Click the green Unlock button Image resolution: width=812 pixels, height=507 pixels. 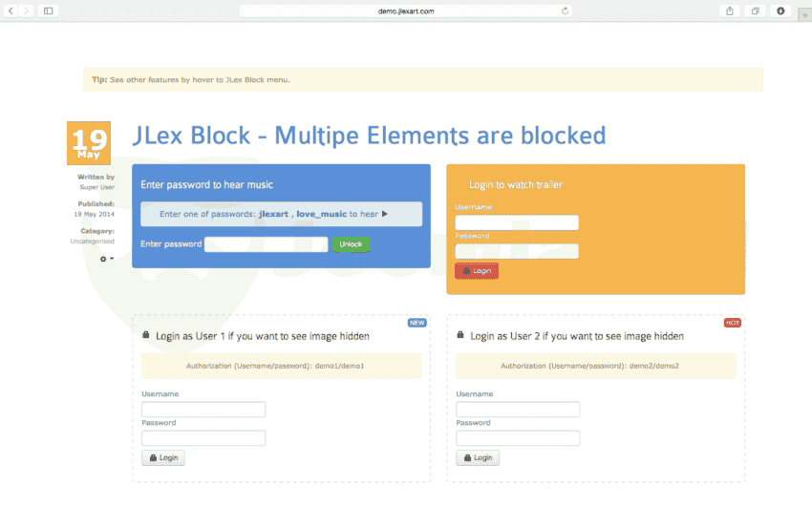tap(351, 244)
